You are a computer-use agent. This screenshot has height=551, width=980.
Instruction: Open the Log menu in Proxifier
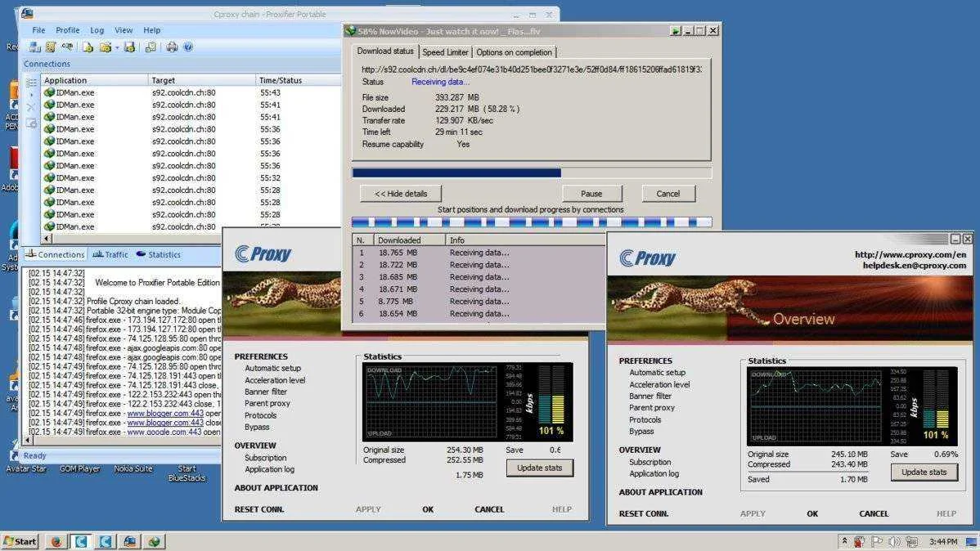click(x=97, y=30)
